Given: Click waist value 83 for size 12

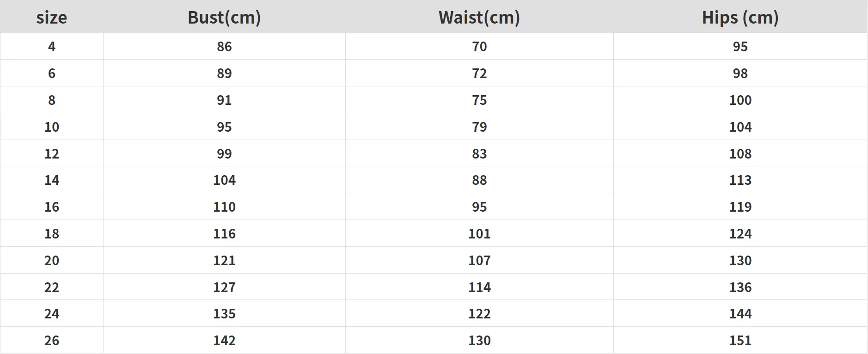Looking at the screenshot, I should pos(479,153).
